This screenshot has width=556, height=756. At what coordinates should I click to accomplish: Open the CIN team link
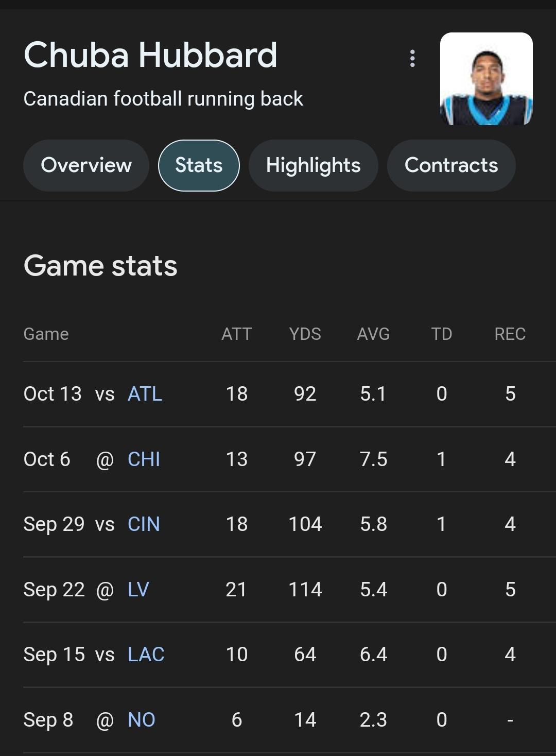tap(144, 524)
